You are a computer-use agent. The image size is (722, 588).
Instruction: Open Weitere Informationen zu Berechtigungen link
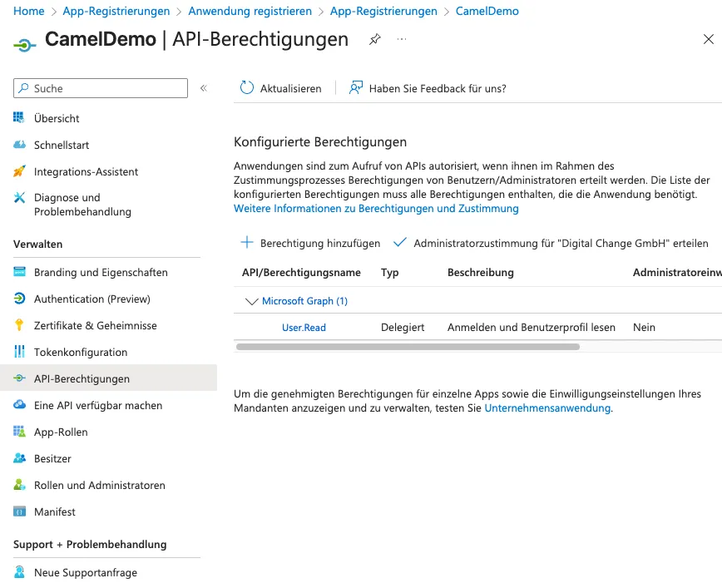[376, 209]
